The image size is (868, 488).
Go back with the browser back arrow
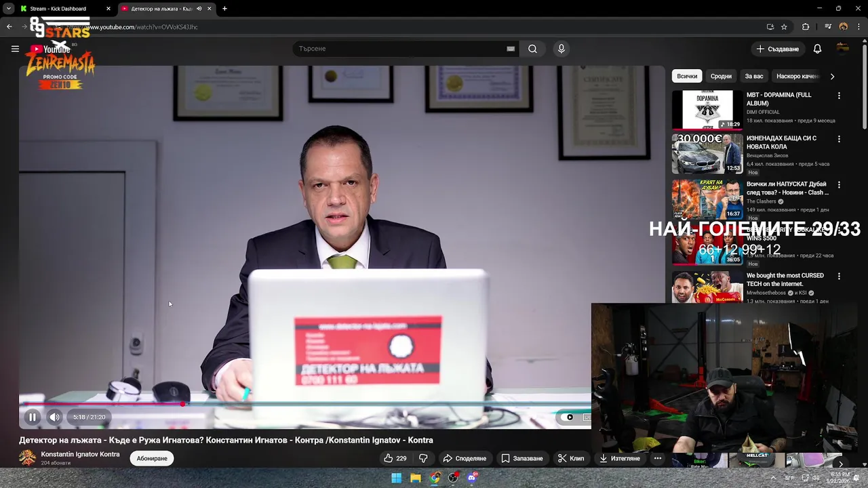(9, 27)
